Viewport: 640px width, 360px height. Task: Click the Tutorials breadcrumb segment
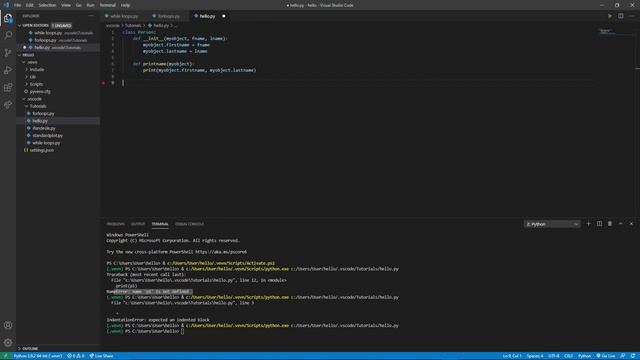133,25
